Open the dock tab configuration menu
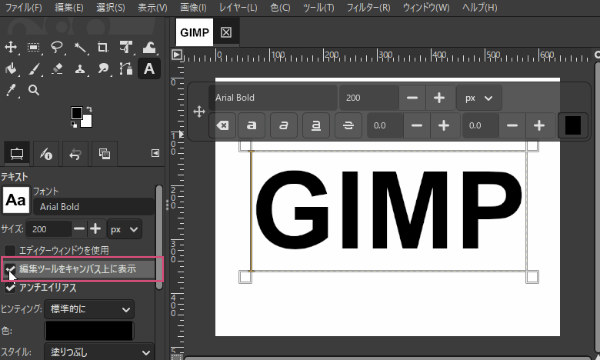 155,153
